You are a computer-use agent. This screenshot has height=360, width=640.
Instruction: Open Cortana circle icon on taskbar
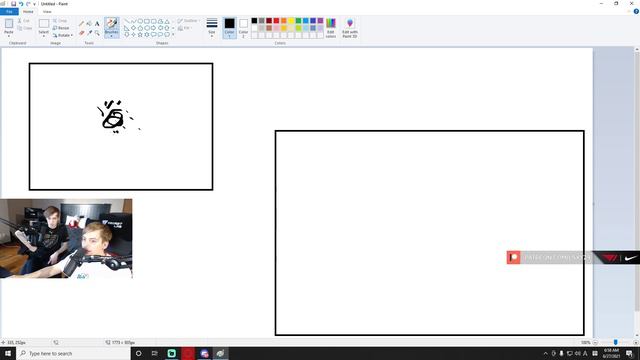point(138,353)
